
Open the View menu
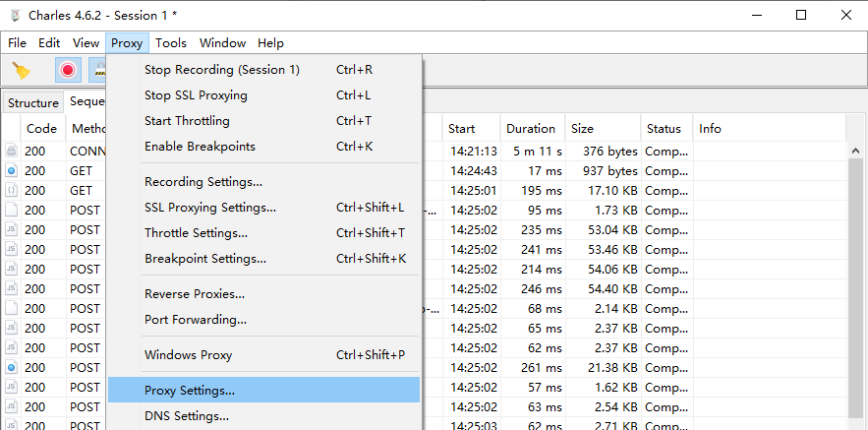point(86,42)
